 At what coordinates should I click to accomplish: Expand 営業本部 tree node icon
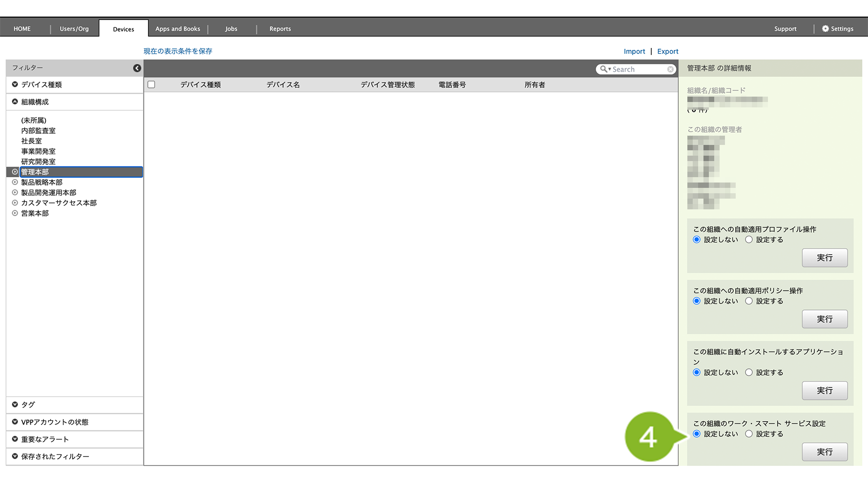(15, 213)
